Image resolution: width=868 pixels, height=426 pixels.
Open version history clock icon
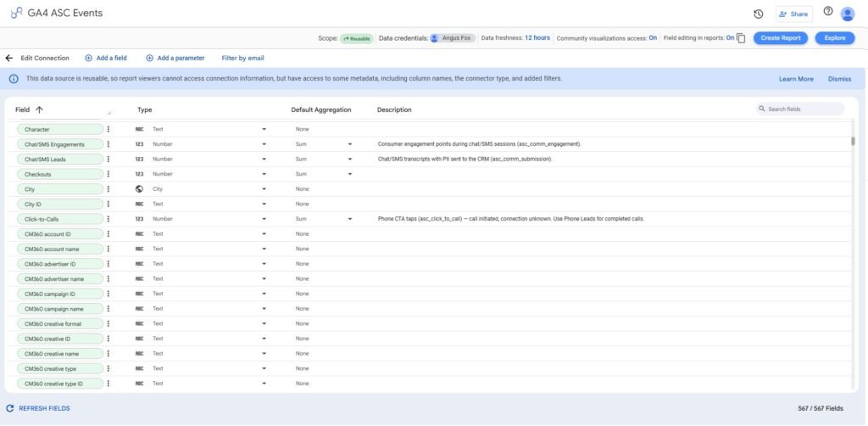coord(759,14)
